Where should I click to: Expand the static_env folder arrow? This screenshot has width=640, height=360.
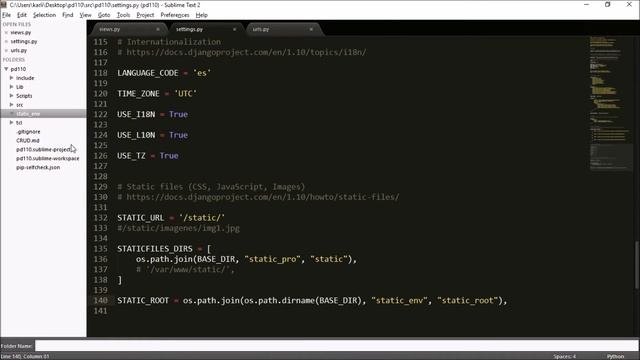pyautogui.click(x=11, y=113)
